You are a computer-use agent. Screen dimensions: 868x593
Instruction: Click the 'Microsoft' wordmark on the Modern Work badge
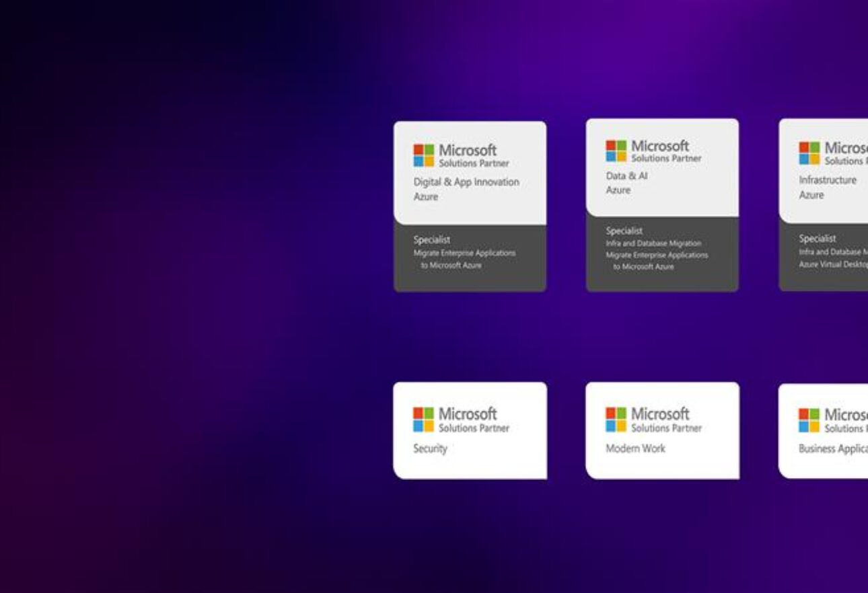pos(660,413)
